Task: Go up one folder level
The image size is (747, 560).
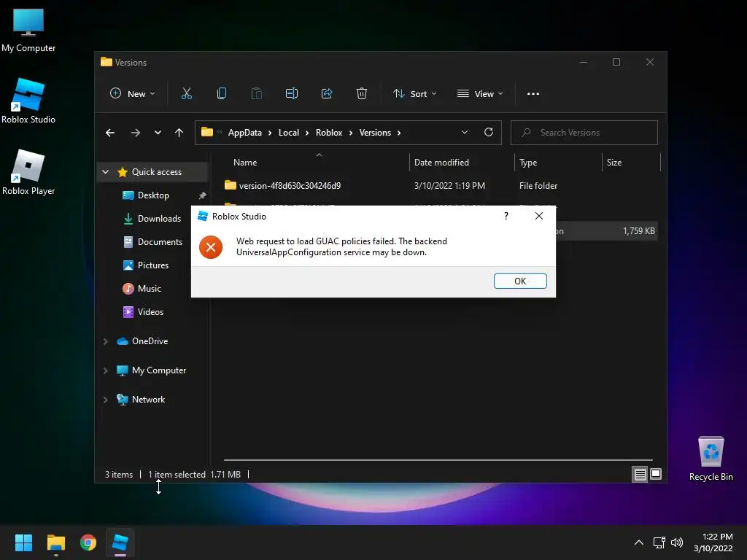Action: 179,133
